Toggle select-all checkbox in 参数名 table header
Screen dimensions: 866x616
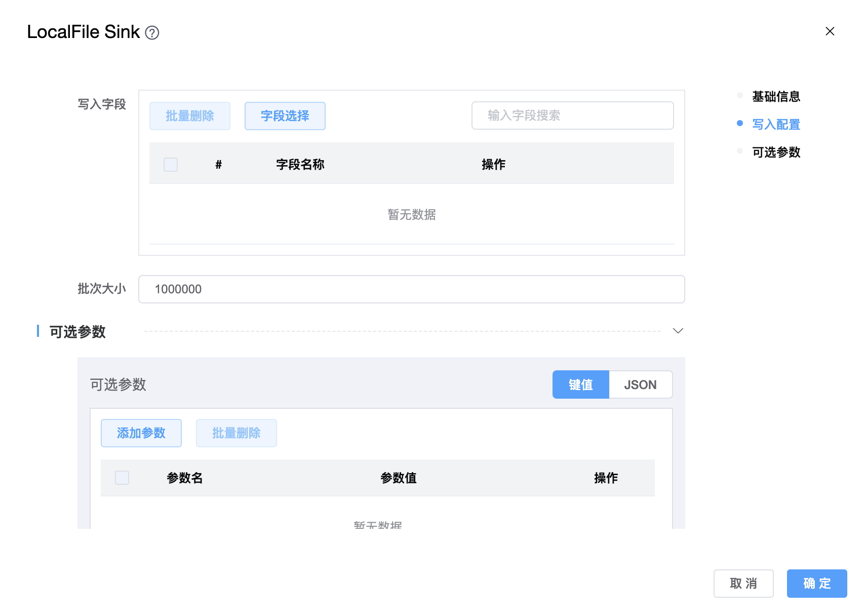pos(122,478)
